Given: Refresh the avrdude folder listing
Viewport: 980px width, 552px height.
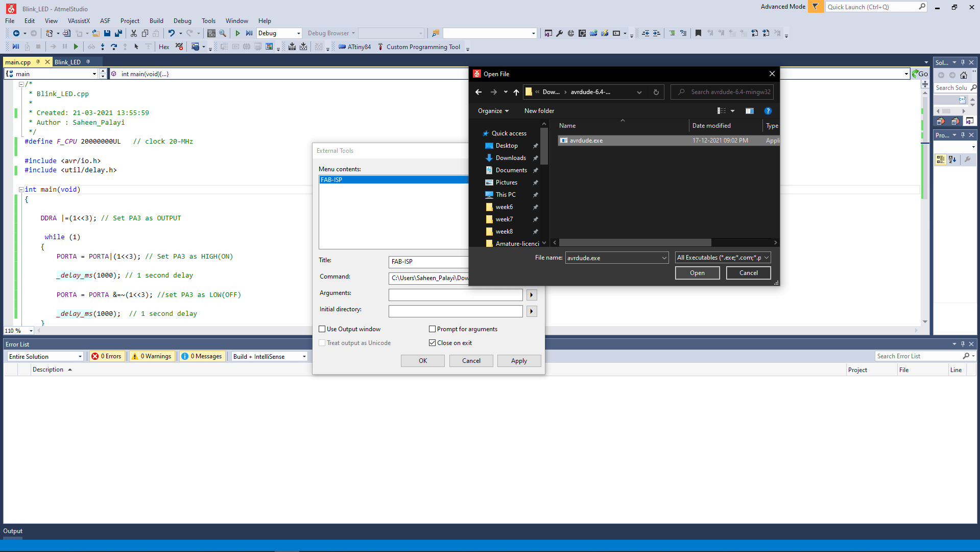Looking at the screenshot, I should point(656,92).
